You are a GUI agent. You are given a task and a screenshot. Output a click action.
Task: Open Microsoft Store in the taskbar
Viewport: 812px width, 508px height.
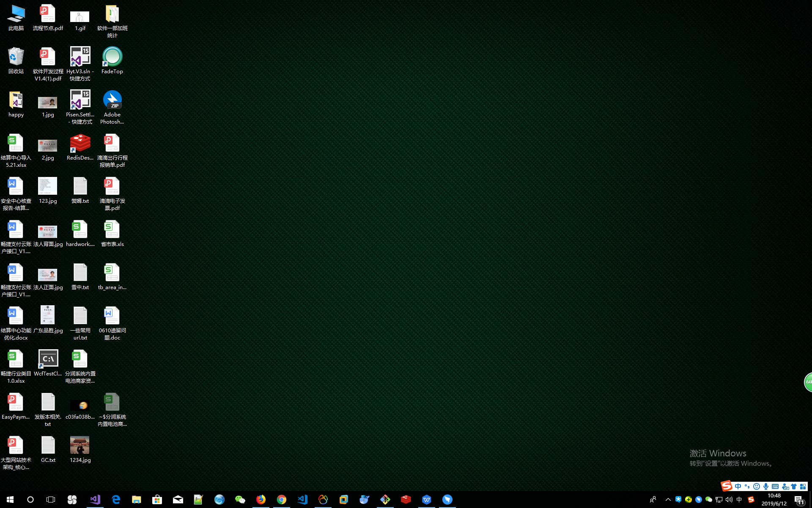click(157, 500)
